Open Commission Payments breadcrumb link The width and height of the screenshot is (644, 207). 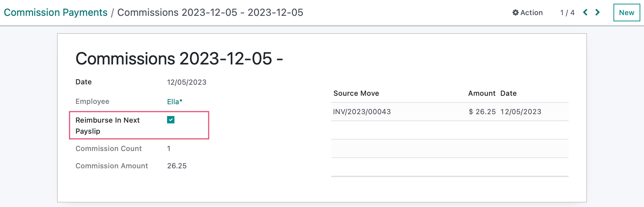coord(56,13)
